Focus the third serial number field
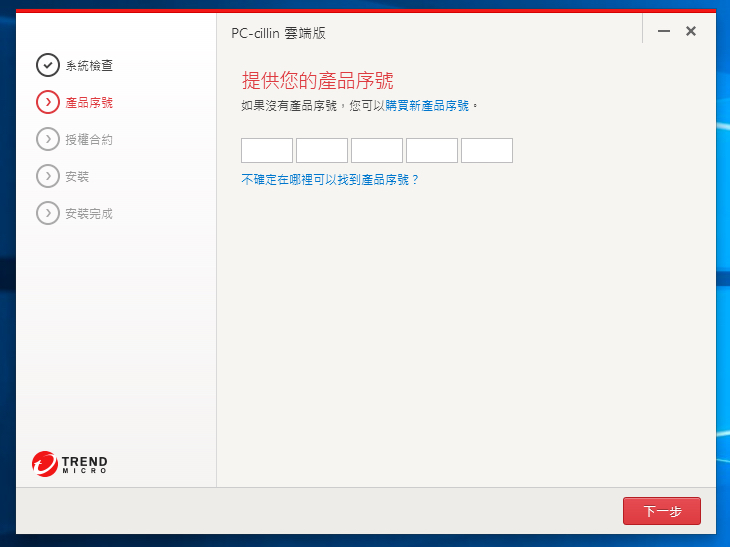Image resolution: width=730 pixels, height=547 pixels. point(377,150)
